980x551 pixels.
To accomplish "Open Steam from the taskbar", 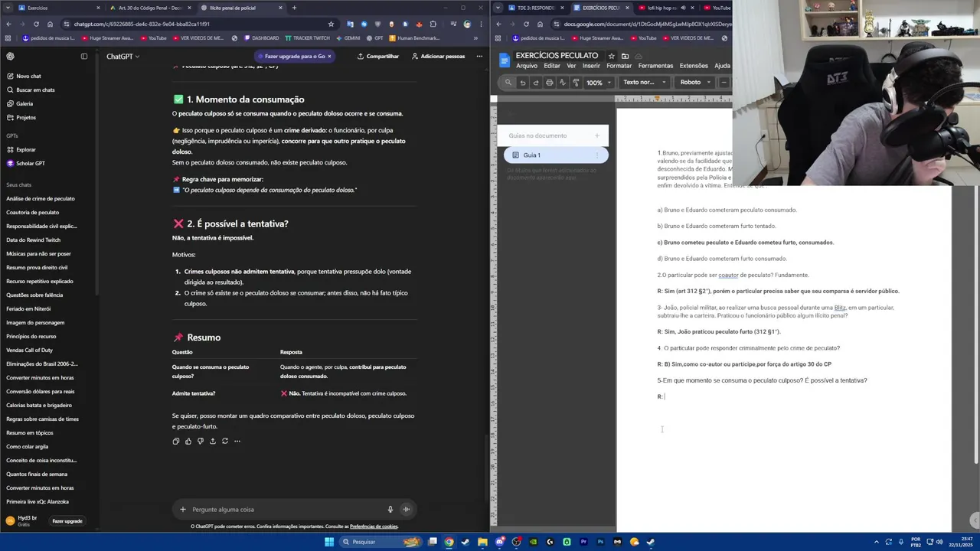I will (x=465, y=542).
